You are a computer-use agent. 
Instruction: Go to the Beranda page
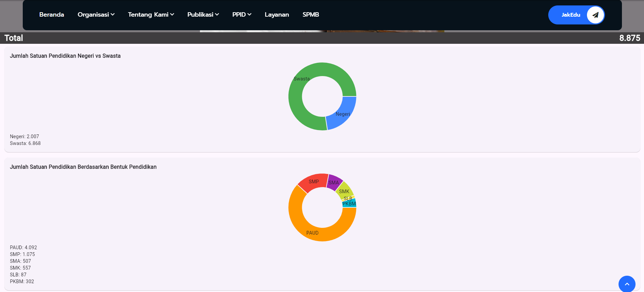tap(52, 15)
